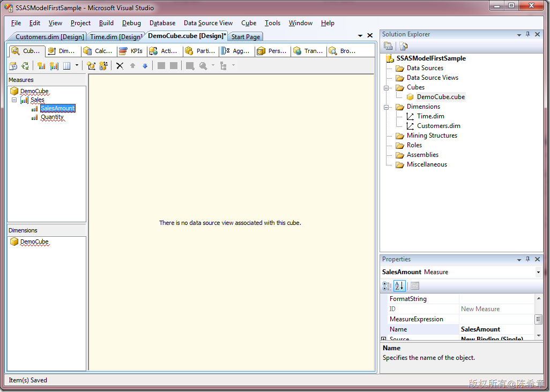
Task: Select Time.dim in Solution Explorer
Action: pos(430,116)
